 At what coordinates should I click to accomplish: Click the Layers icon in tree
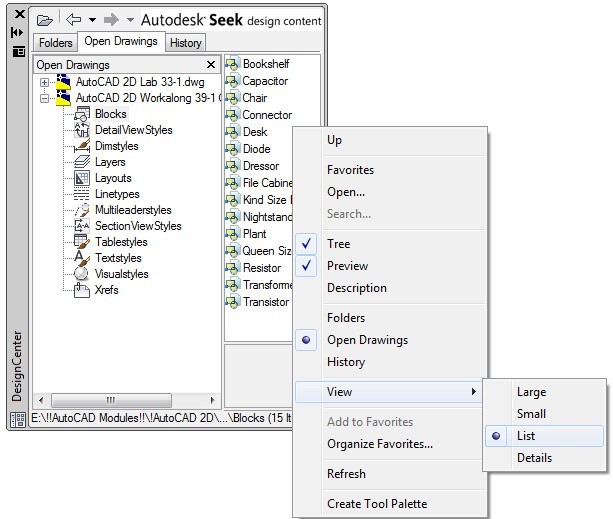pos(83,162)
